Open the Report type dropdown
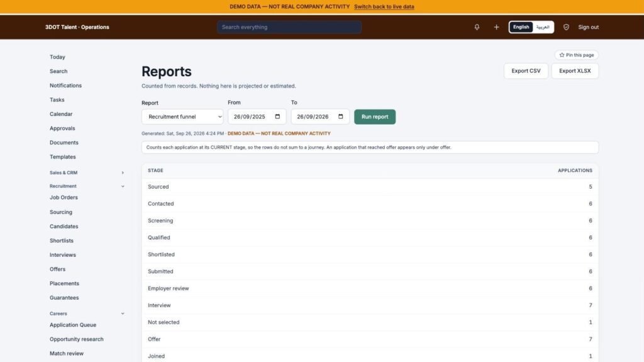644x362 pixels. [x=182, y=117]
